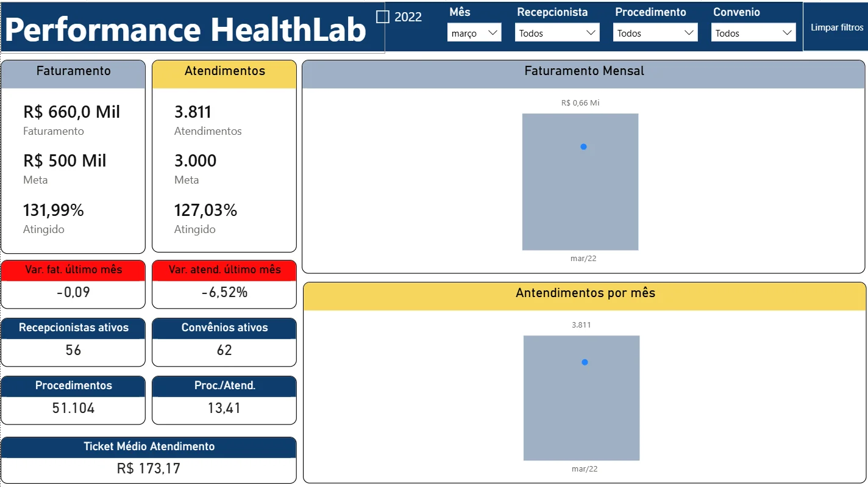868x488 pixels.
Task: Click the Faturamento Mensal mar/22 bar
Action: (580, 182)
